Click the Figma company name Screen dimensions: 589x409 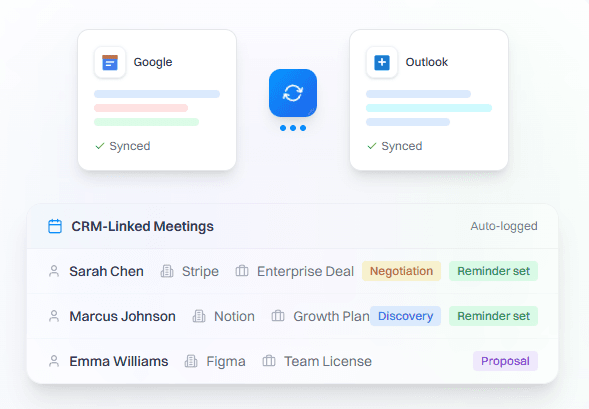click(226, 361)
